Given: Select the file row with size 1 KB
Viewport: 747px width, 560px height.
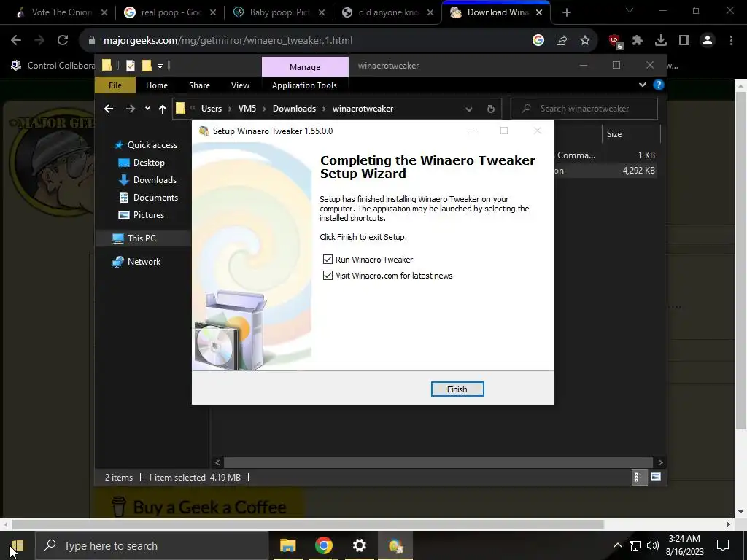Looking at the screenshot, I should 606,155.
